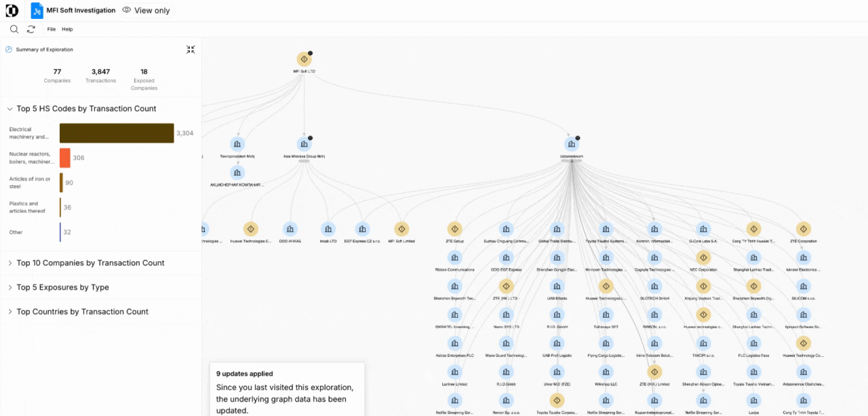Image resolution: width=868 pixels, height=416 pixels.
Task: Select the MFI Soft LTD root node
Action: [304, 60]
